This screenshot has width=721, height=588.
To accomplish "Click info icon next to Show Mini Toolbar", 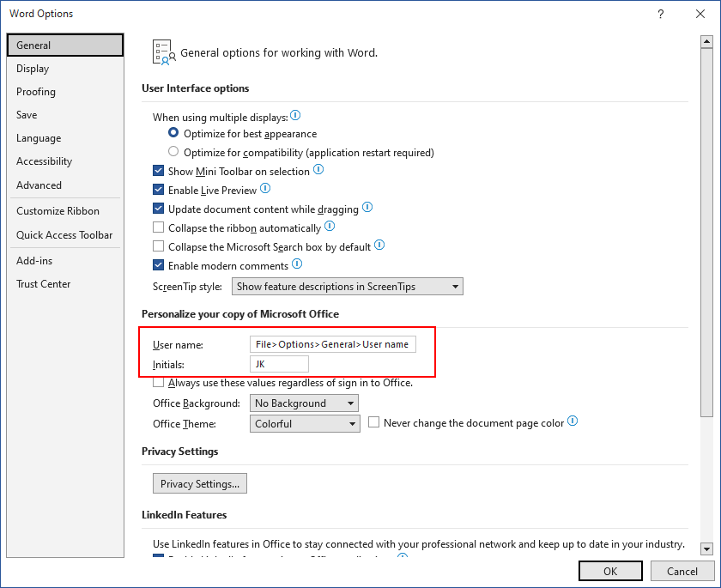I will (x=318, y=170).
